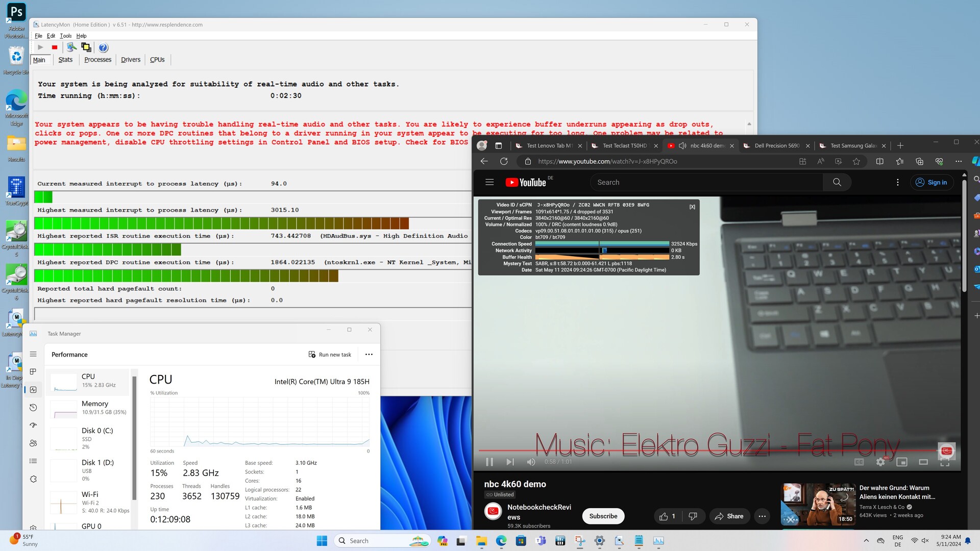The image size is (980, 551).
Task: Switch to the Drivers tab in LatencyMon
Action: pos(131,60)
